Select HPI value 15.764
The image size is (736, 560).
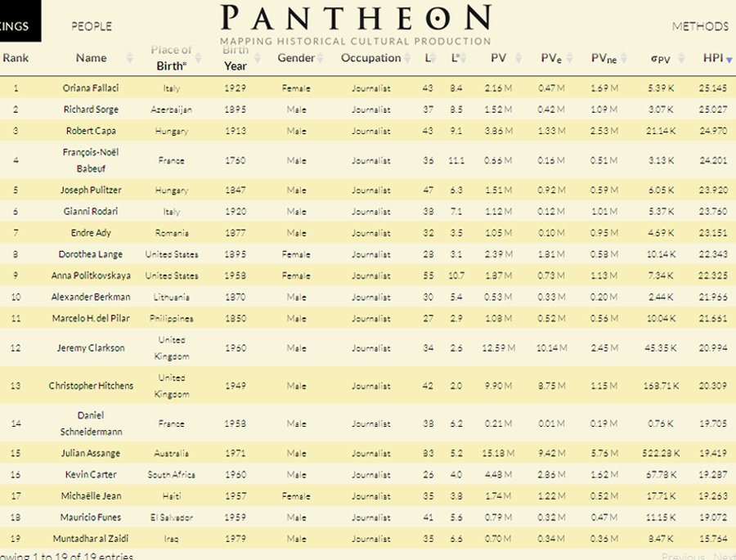pyautogui.click(x=712, y=539)
